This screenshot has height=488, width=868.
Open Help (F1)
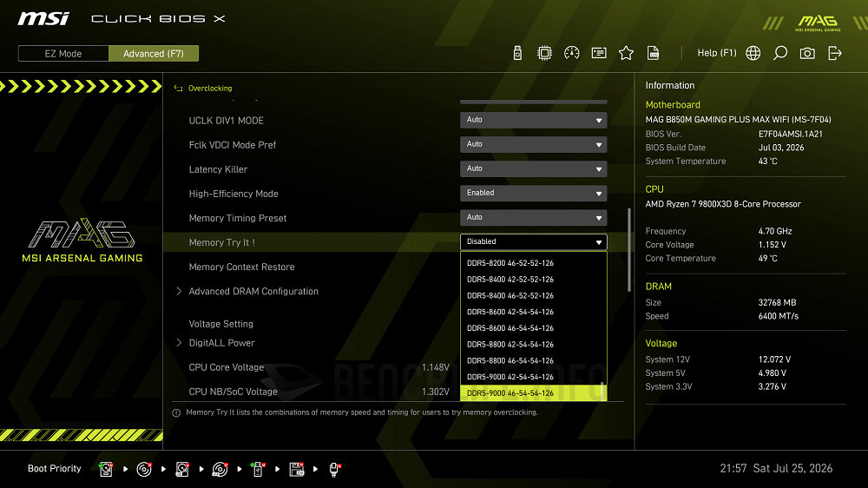pos(717,53)
